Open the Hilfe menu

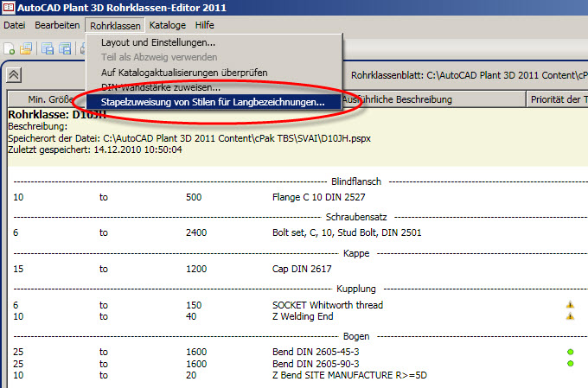click(x=204, y=25)
